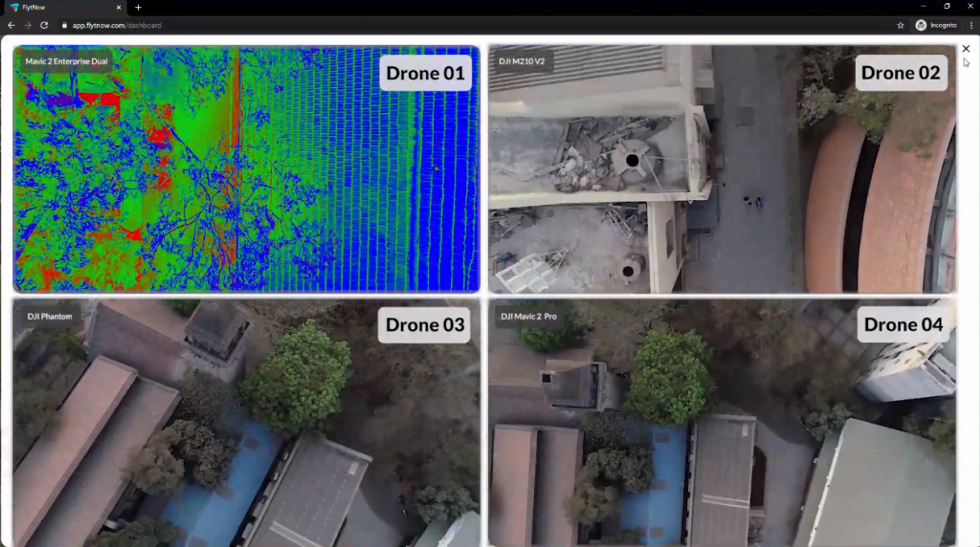Open the Drone 04 video feed
The height and width of the screenshot is (547, 980).
point(722,423)
